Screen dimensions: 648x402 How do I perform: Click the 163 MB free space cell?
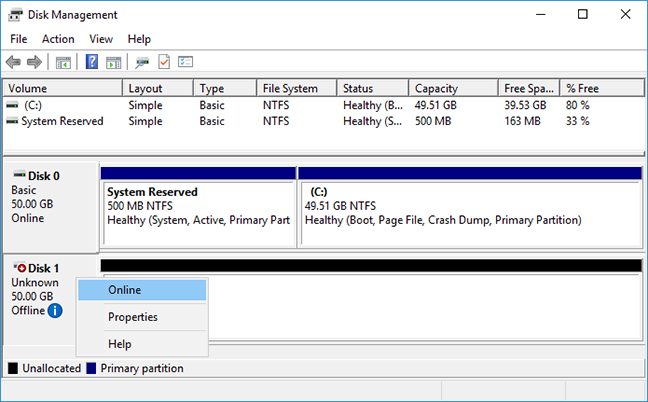point(522,121)
